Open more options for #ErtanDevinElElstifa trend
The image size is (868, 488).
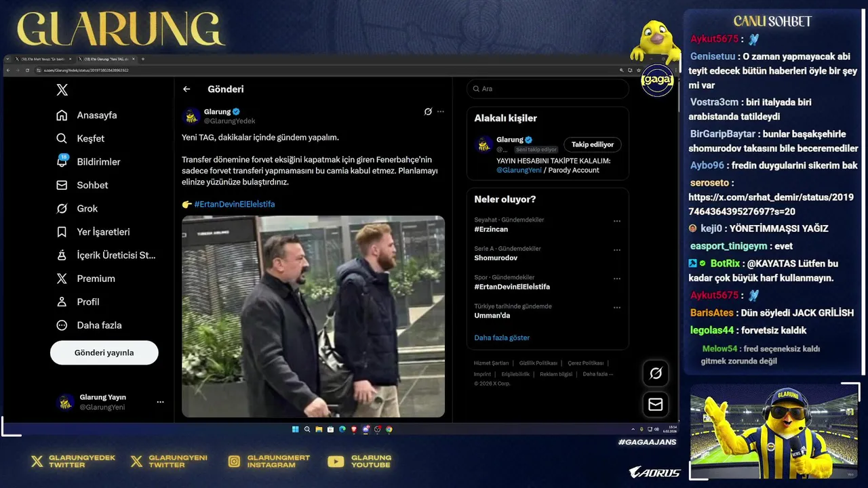coord(617,279)
